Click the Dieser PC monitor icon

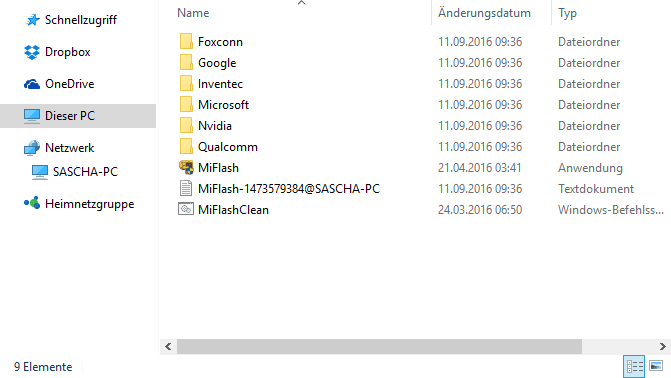pyautogui.click(x=32, y=116)
